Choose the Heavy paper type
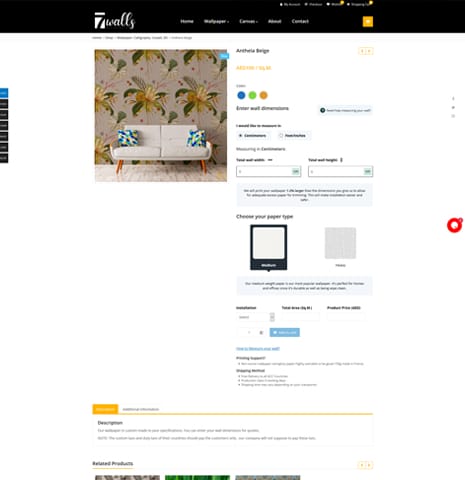 coord(340,247)
